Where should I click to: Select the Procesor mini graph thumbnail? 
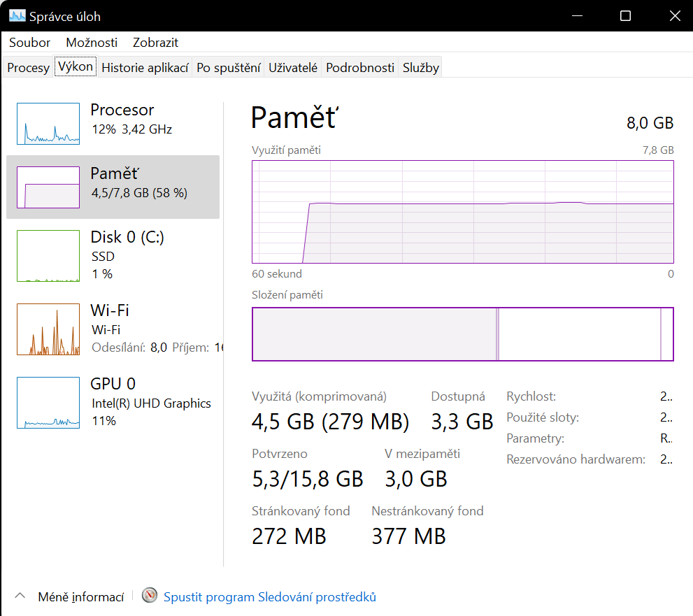pos(48,124)
